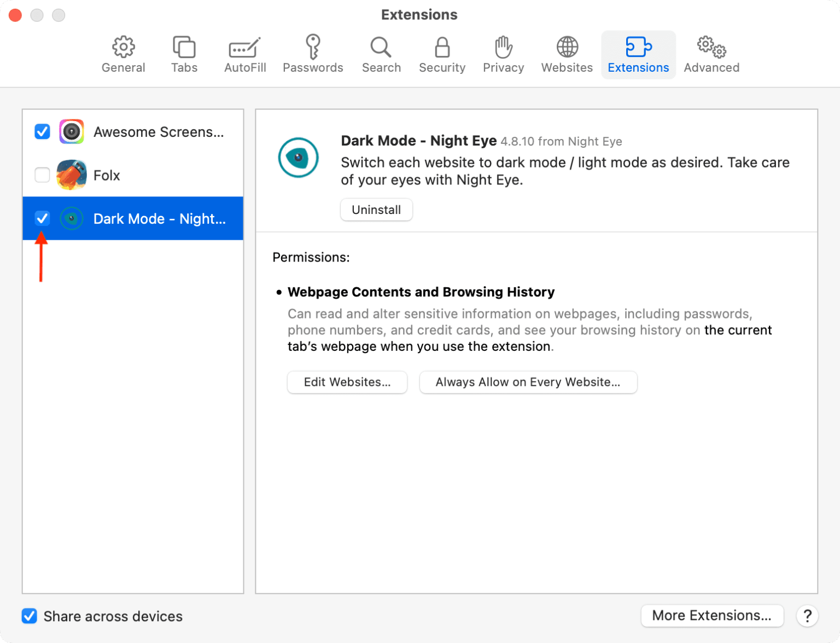840x643 pixels.
Task: Open the Tabs preferences icon
Action: point(184,47)
